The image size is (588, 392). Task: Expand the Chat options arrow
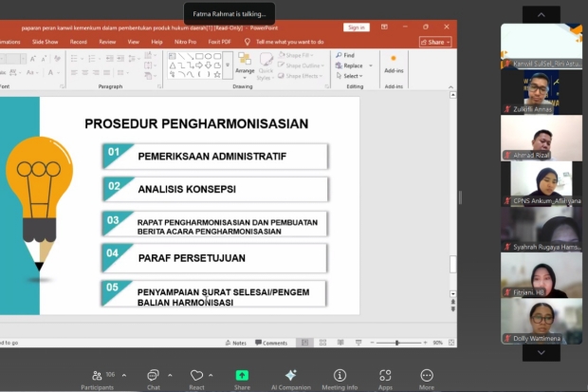click(171, 374)
